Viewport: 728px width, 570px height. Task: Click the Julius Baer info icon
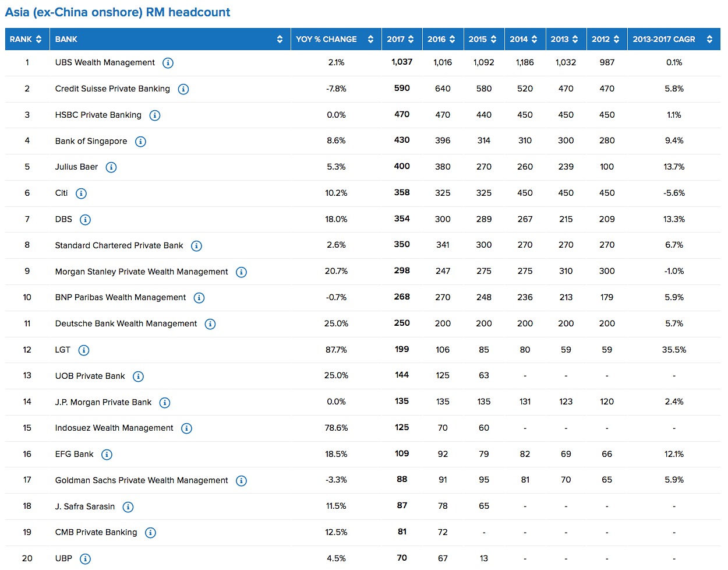pyautogui.click(x=111, y=167)
